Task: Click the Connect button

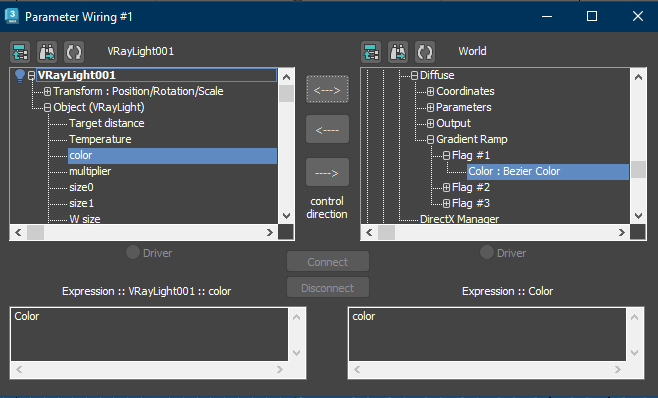Action: [328, 262]
